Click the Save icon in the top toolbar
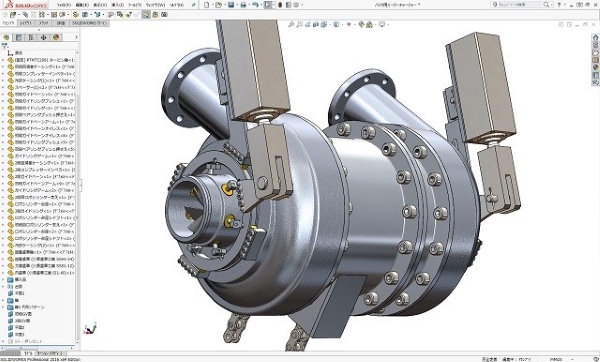This screenshot has height=362, width=600. [x=231, y=5]
